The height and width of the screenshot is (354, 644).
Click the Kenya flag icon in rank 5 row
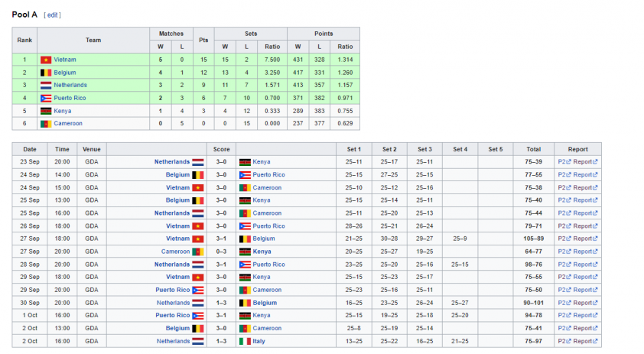coord(46,111)
